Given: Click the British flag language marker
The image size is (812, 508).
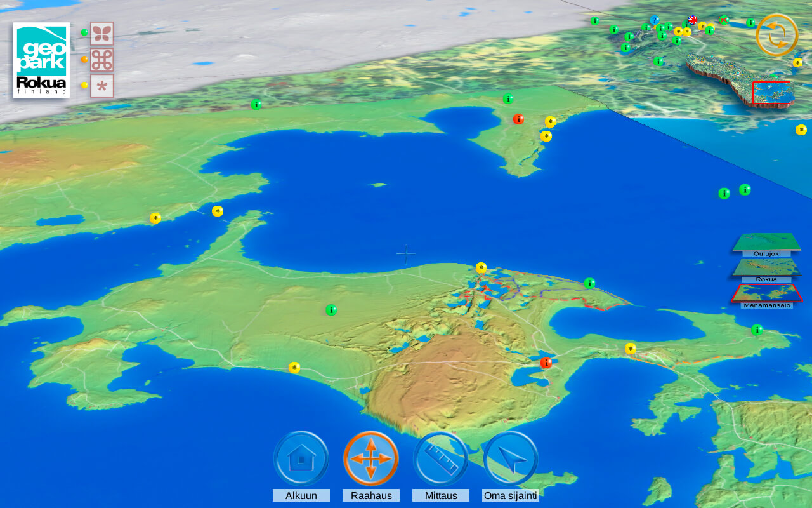Looking at the screenshot, I should (693, 20).
